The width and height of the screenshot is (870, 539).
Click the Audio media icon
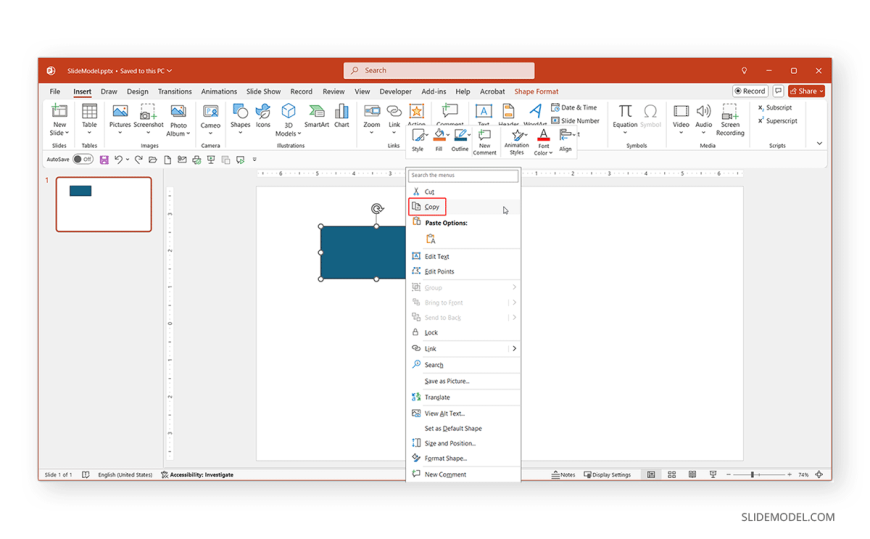pyautogui.click(x=704, y=111)
